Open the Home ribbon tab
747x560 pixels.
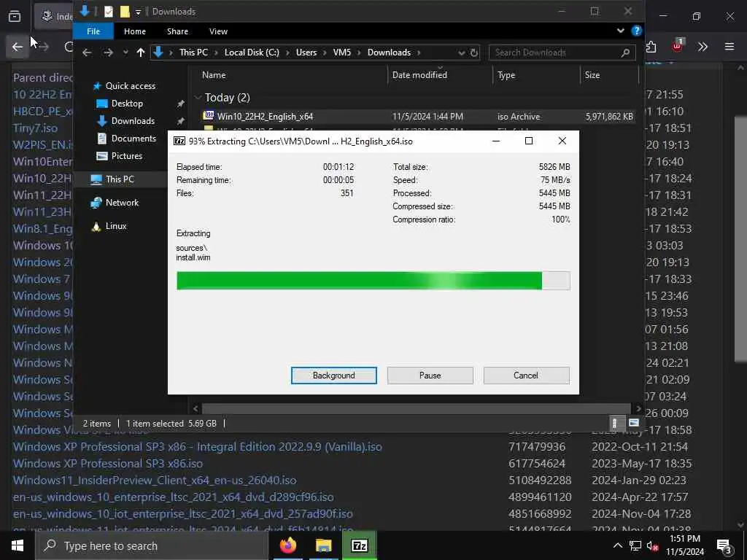135,31
